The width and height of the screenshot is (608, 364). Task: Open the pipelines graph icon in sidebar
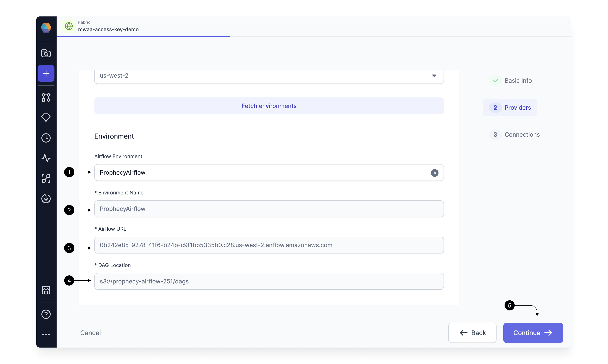[x=46, y=97]
